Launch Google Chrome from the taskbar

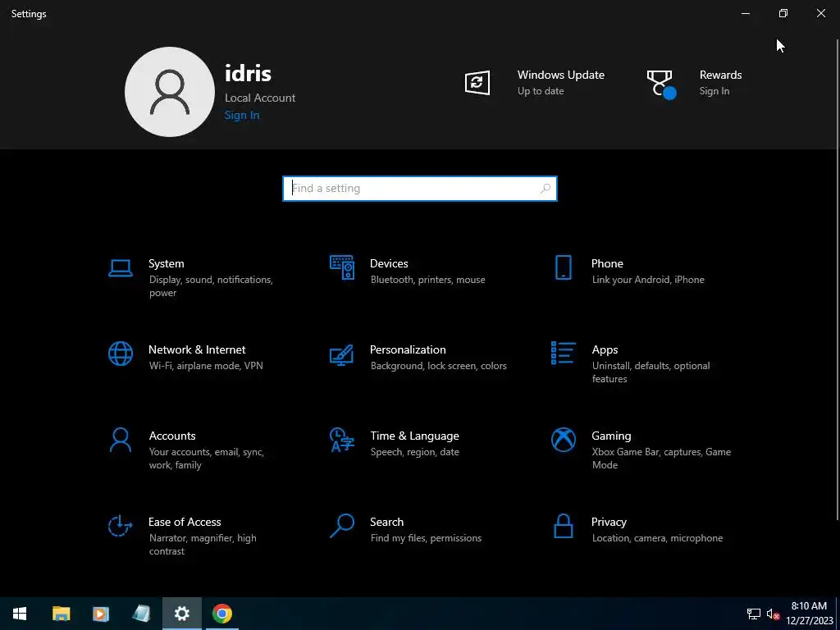click(221, 614)
